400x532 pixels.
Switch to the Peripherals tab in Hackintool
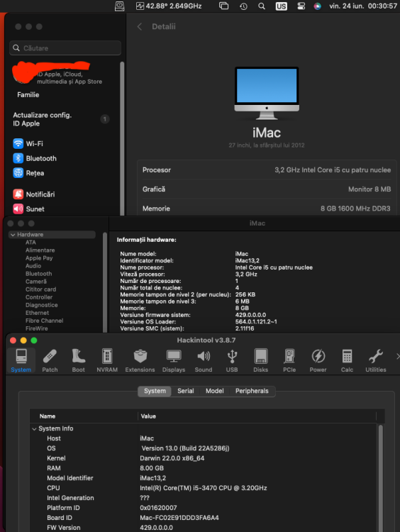point(252,391)
